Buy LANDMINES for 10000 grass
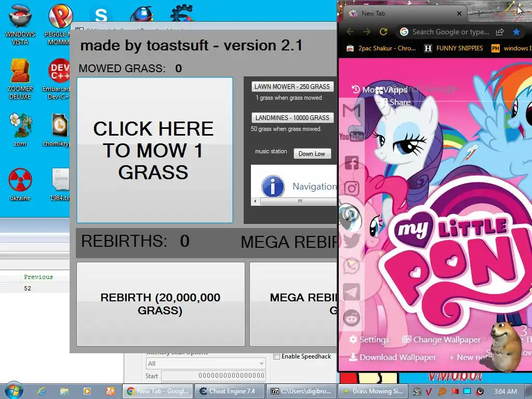 tap(292, 118)
